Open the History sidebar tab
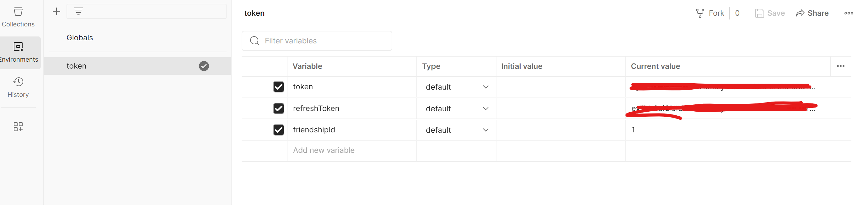The image size is (868, 205). click(x=18, y=87)
